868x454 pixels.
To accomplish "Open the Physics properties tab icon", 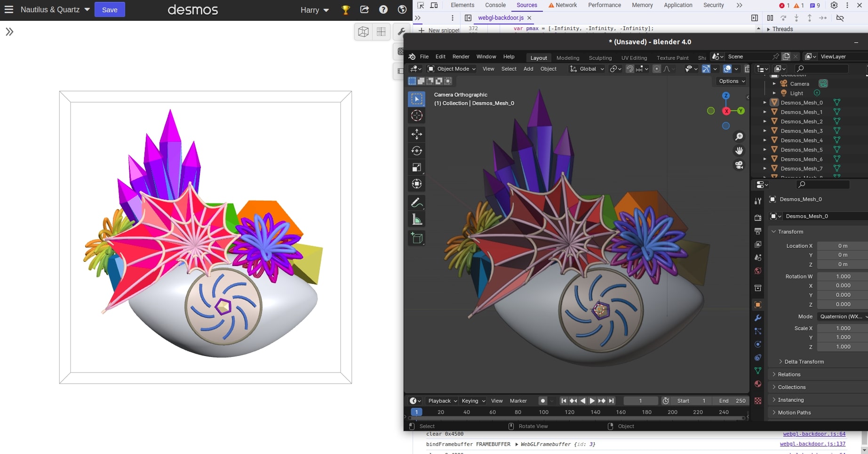I will coord(758,344).
